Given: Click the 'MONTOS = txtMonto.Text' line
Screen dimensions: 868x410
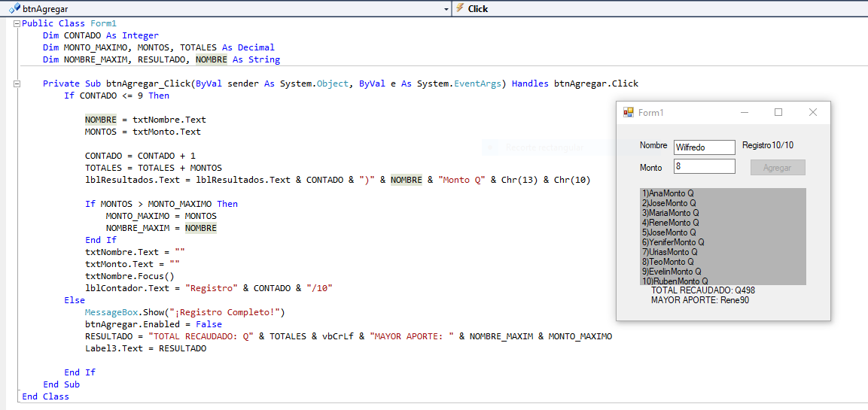Looking at the screenshot, I should click(143, 132).
